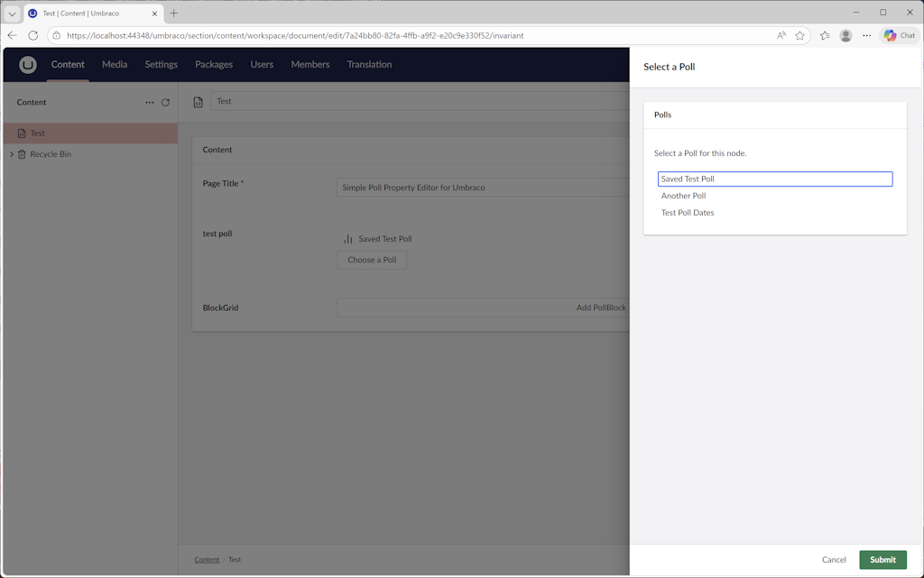Open the Copilot Chat icon in the browser toolbar
This screenshot has width=924, height=578.
[899, 35]
